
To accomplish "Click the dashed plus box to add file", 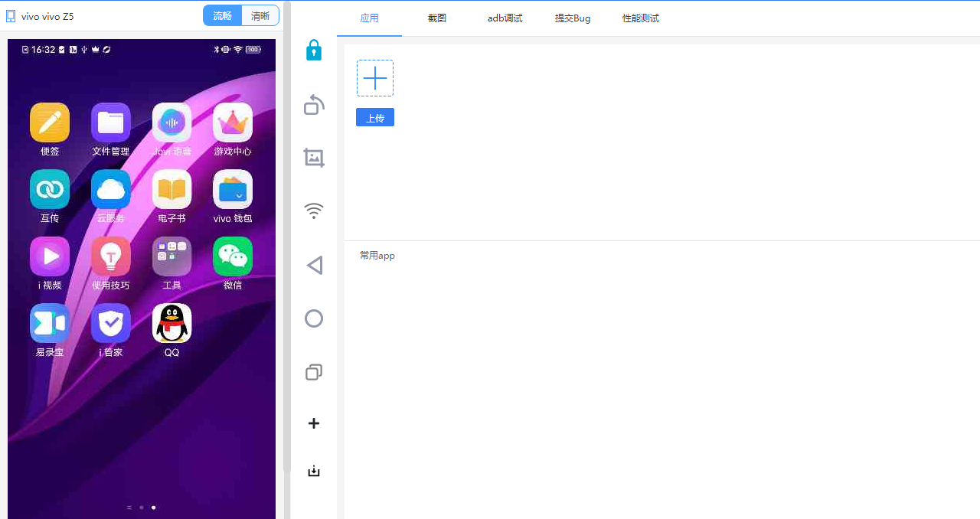I will click(x=375, y=78).
